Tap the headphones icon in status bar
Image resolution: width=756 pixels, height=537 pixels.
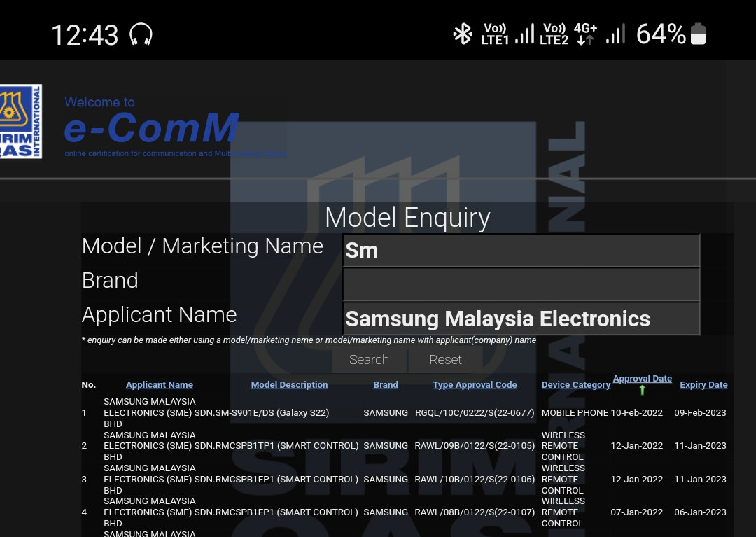pyautogui.click(x=141, y=35)
